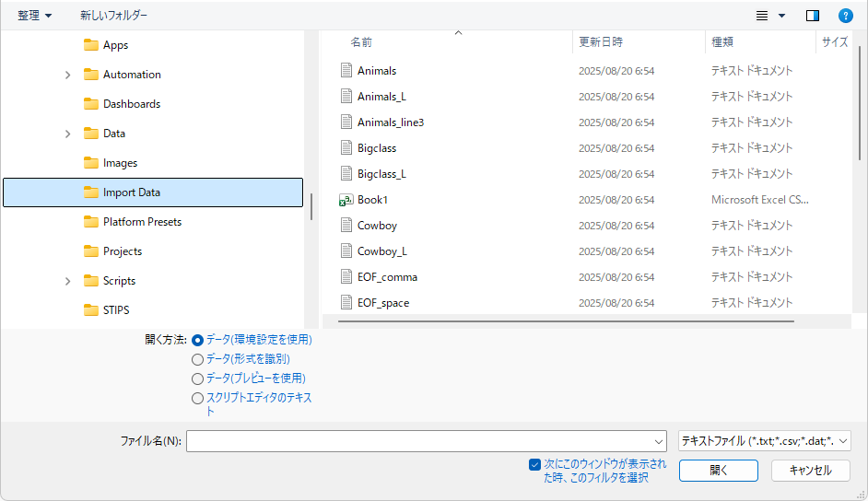868x501 pixels.
Task: Click the EOF_comma file icon
Action: [x=346, y=277]
